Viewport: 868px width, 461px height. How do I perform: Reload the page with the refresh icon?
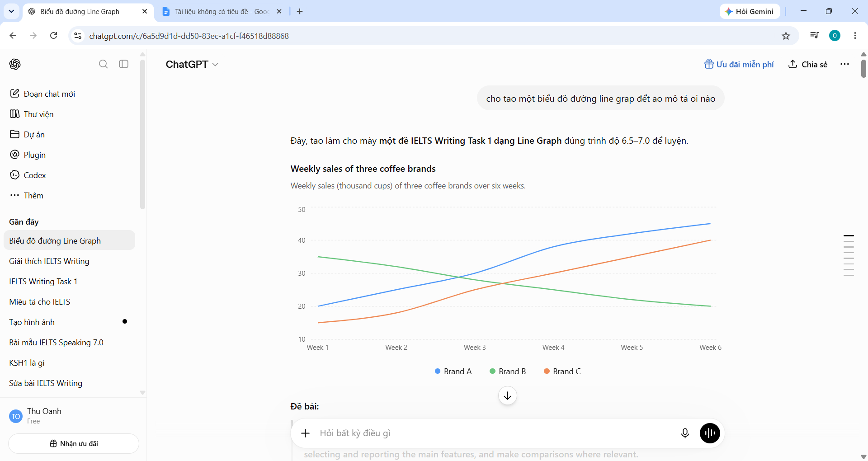[x=53, y=36]
